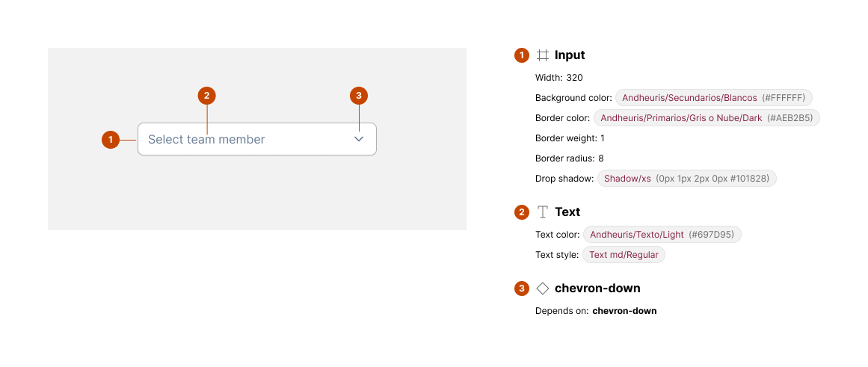This screenshot has height=367, width=868.
Task: Click the Shadow/xs drop shadow chip
Action: click(x=686, y=179)
